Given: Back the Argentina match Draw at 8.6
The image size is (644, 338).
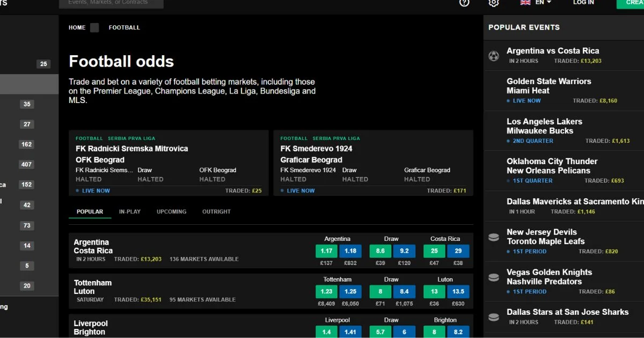Looking at the screenshot, I should [x=380, y=251].
